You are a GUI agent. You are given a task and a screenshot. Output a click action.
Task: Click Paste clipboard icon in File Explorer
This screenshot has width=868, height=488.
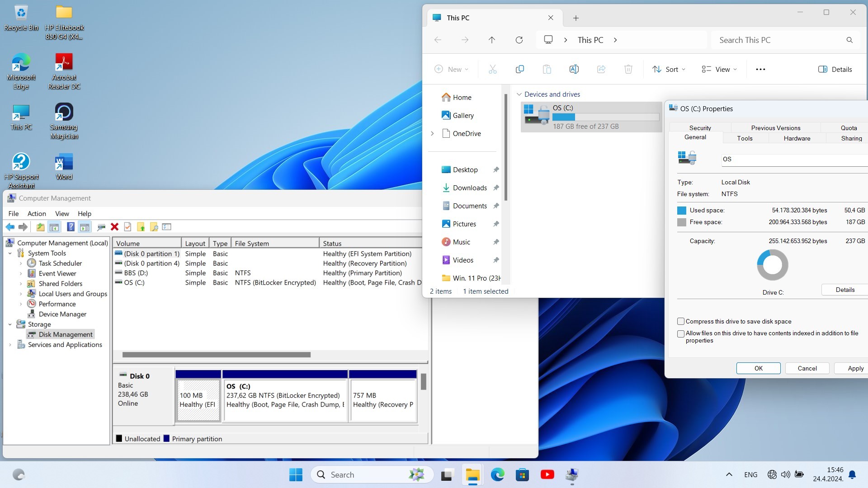547,69
